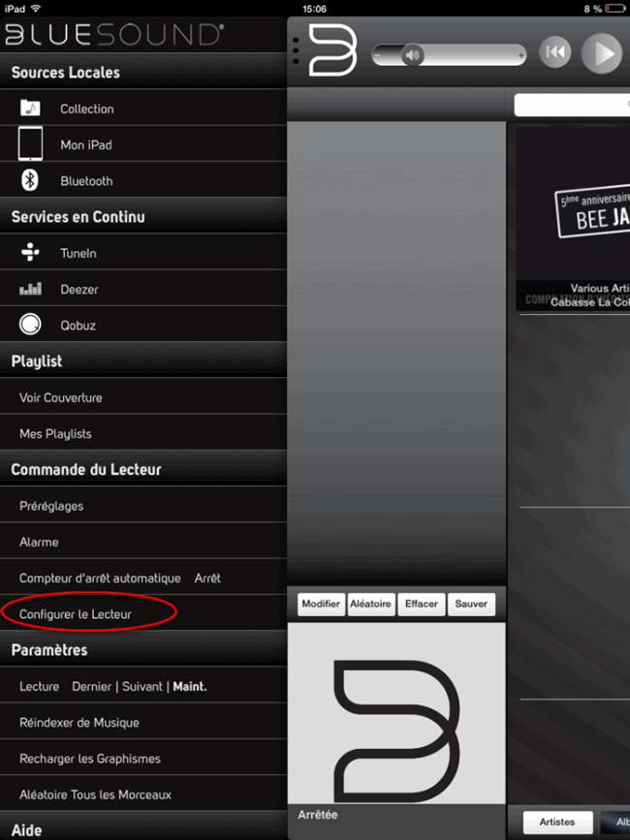The image size is (630, 840).
Task: Tap the Bluesound wordmark logo
Action: [x=114, y=35]
